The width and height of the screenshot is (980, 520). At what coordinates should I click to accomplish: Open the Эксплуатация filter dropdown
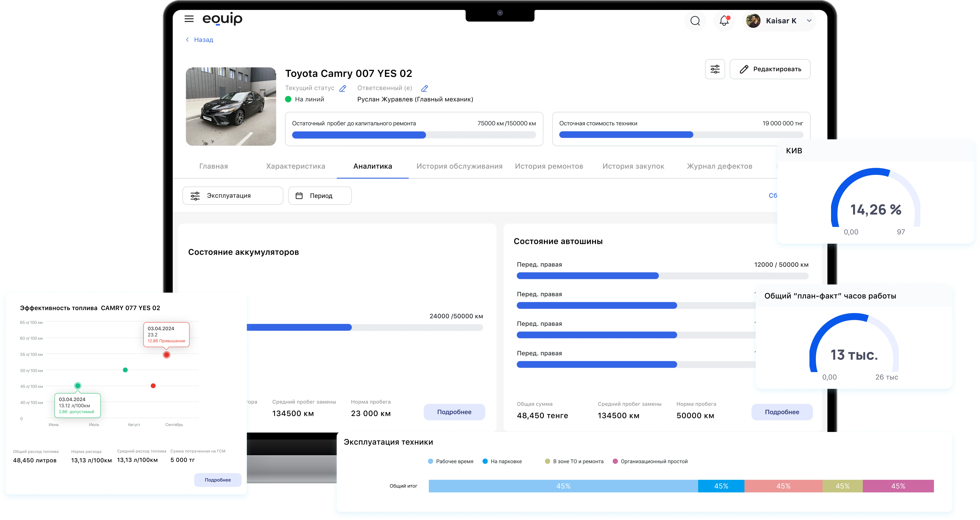coord(233,196)
